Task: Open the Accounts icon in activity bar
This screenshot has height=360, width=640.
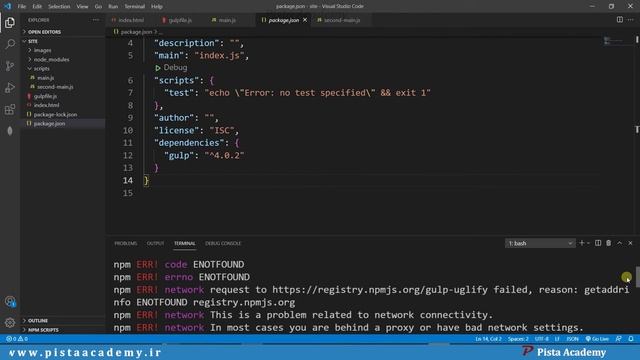Action: point(10,302)
